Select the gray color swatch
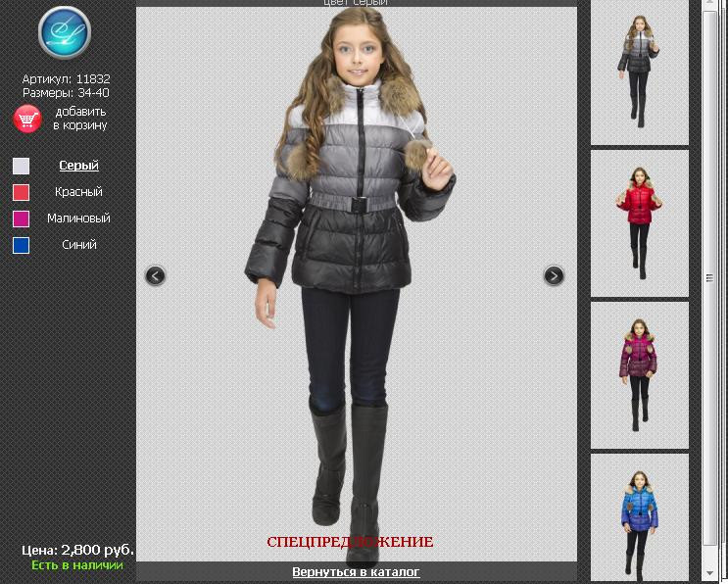 click(x=21, y=166)
